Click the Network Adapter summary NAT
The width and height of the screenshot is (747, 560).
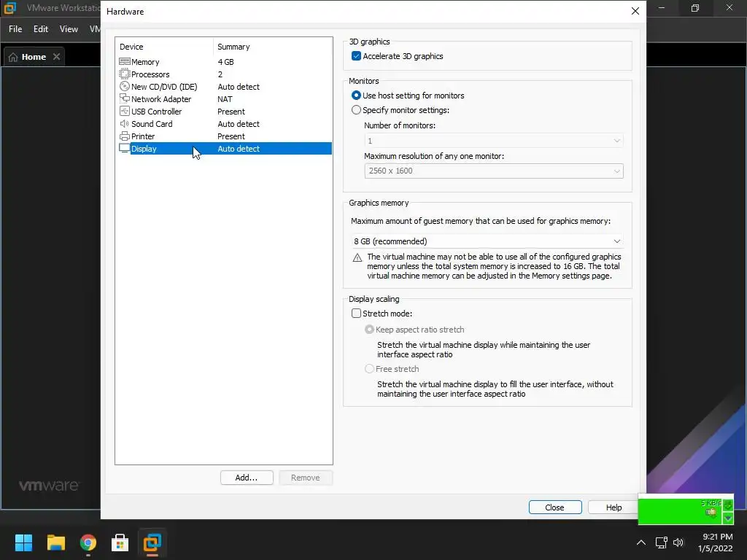pos(225,99)
